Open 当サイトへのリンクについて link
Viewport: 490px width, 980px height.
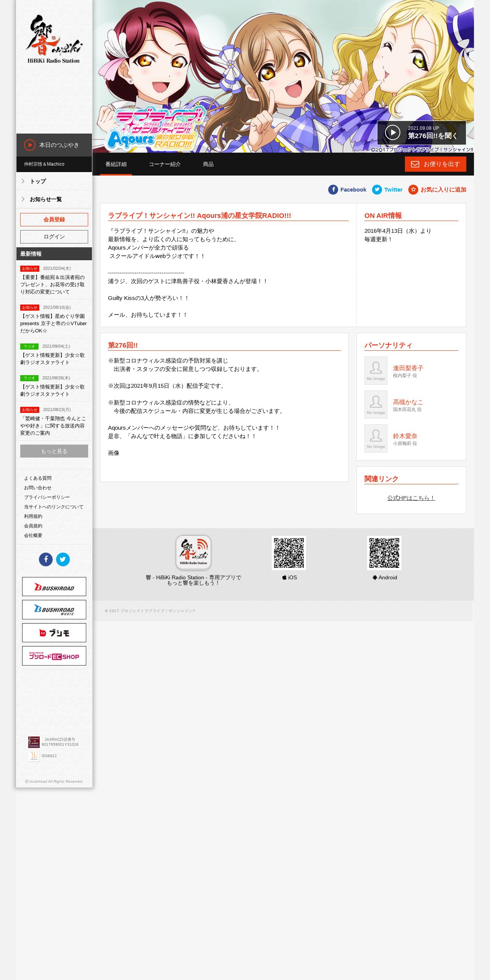[53, 507]
